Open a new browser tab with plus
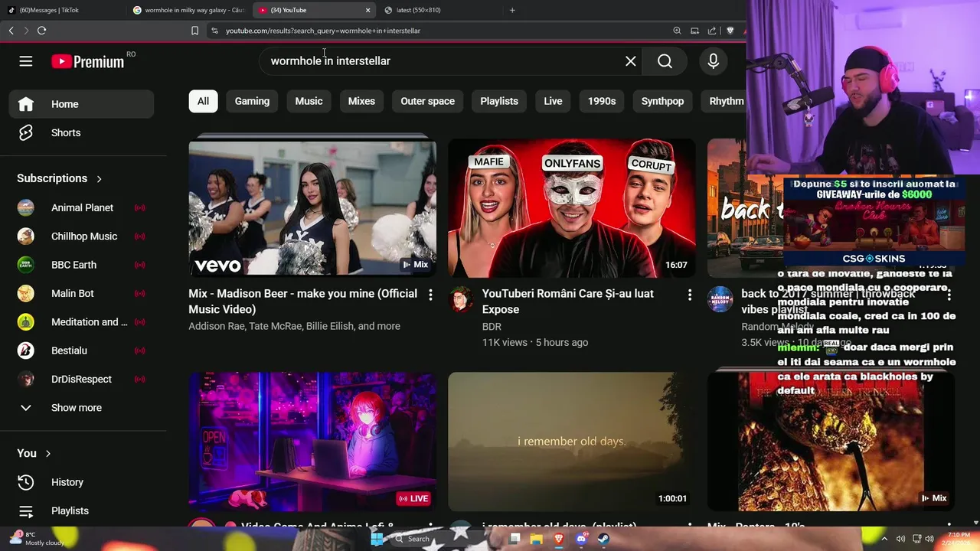Screen dimensions: 980x551 (512, 10)
